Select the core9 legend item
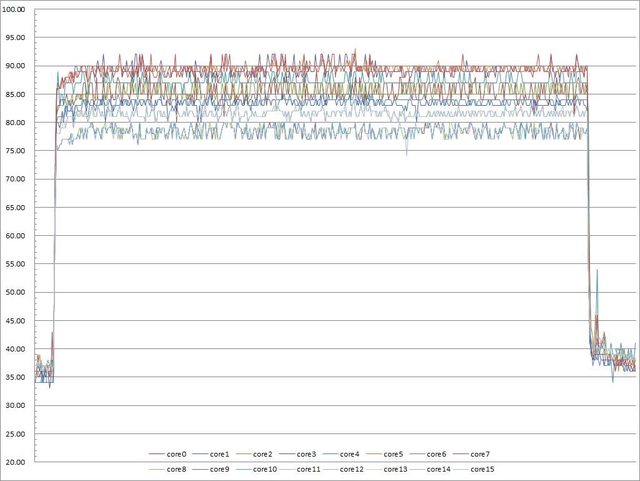The height and width of the screenshot is (481, 640). [220, 468]
